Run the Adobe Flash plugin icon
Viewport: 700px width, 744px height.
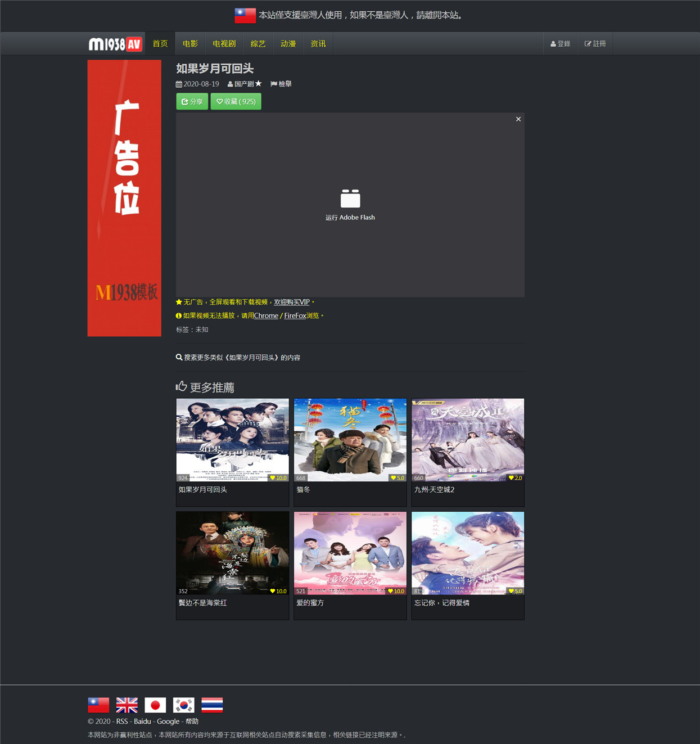click(350, 199)
